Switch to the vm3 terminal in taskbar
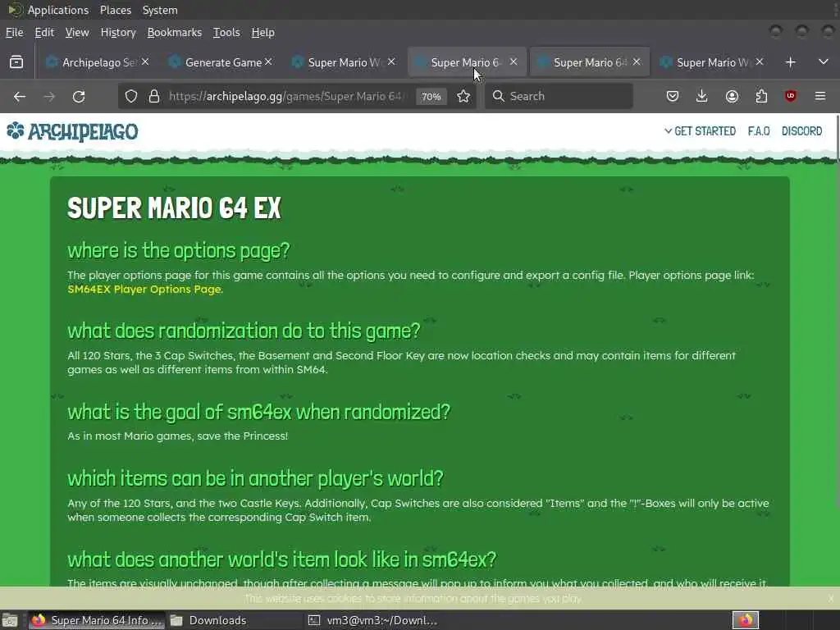The width and height of the screenshot is (840, 630). click(x=374, y=620)
